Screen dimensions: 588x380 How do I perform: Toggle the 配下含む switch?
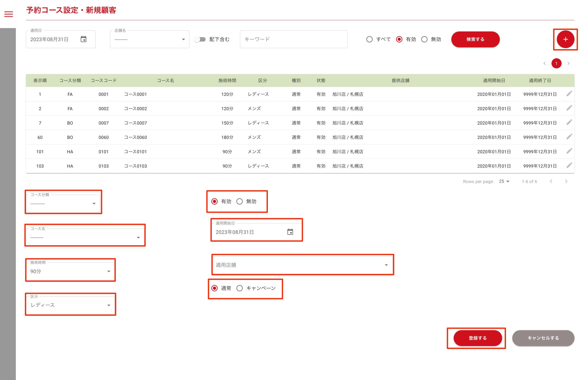[200, 40]
